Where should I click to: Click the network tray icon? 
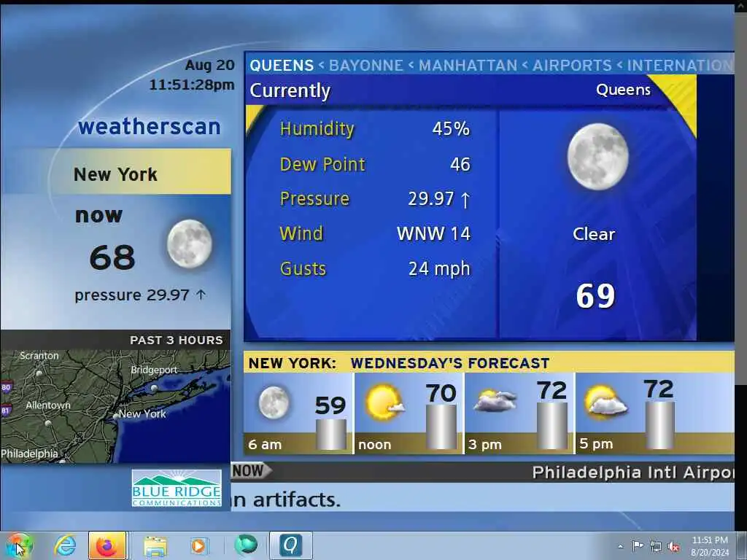656,546
